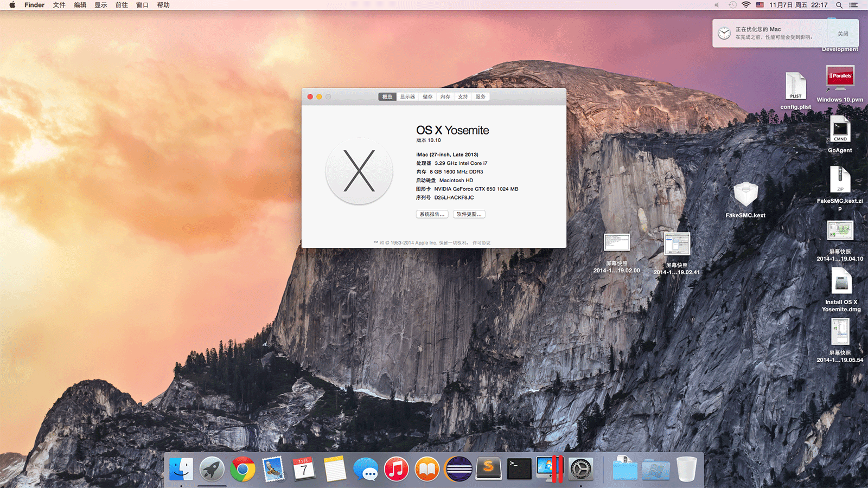This screenshot has height=488, width=868.
Task: Open iBooks in the Dock
Action: click(427, 468)
